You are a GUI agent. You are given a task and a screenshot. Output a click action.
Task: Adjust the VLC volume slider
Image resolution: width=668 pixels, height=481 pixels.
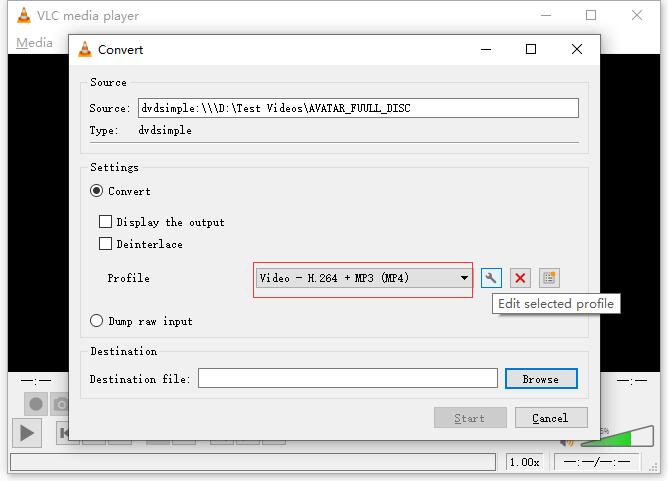(x=617, y=436)
